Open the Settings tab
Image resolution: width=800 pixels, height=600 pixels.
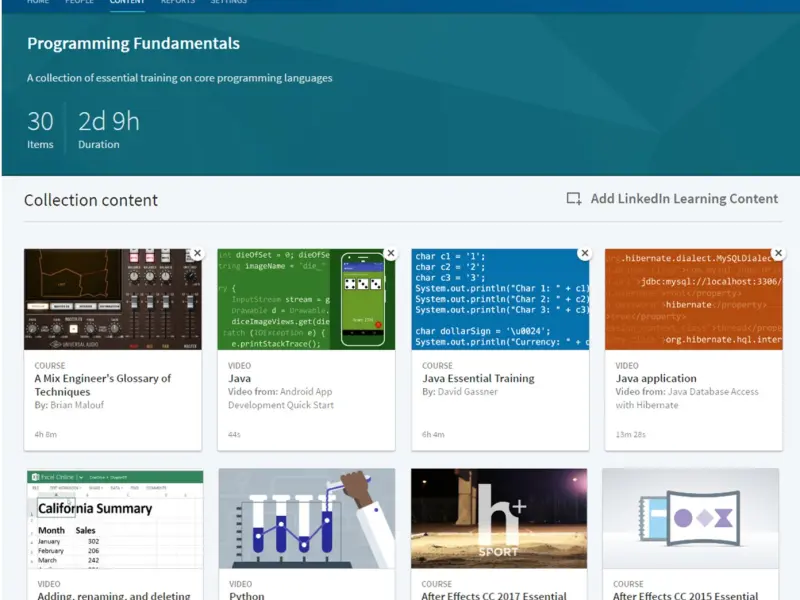(x=229, y=3)
